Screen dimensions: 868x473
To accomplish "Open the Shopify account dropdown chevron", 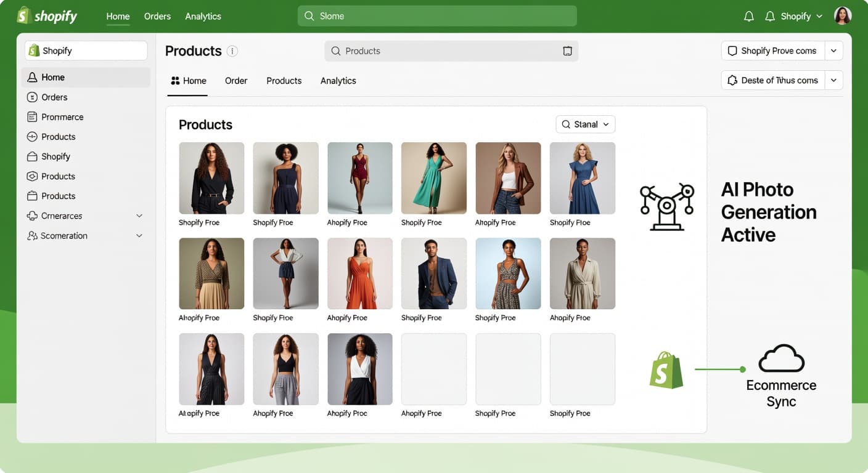I will point(819,17).
